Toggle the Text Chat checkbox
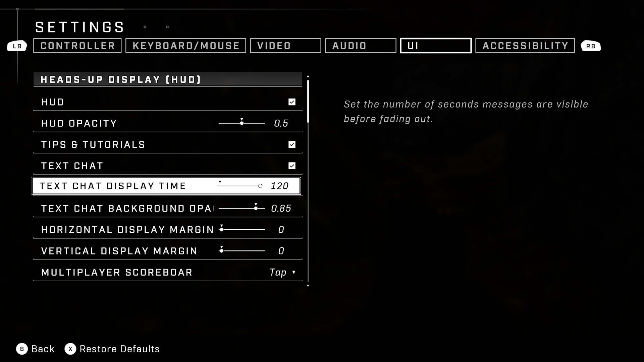 point(292,165)
